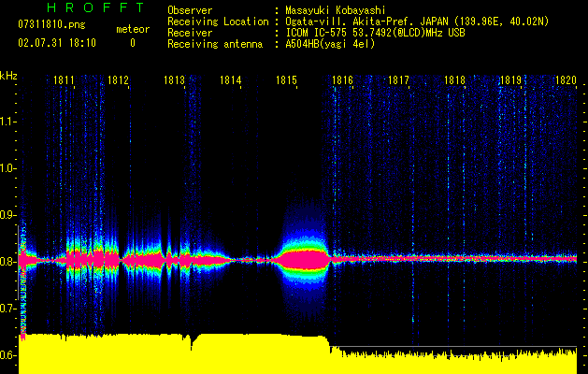Select the file name 07311810.png
This screenshot has height=374, width=588.
51,25
